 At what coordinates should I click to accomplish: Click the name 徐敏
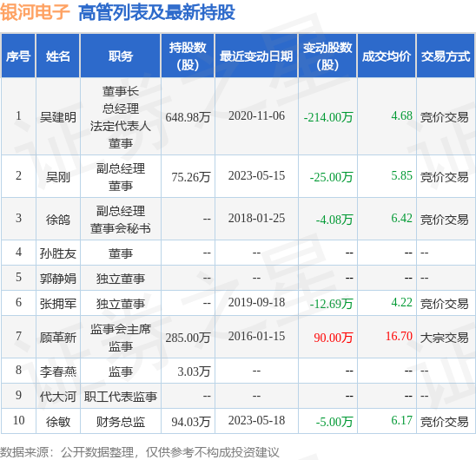[58, 422]
